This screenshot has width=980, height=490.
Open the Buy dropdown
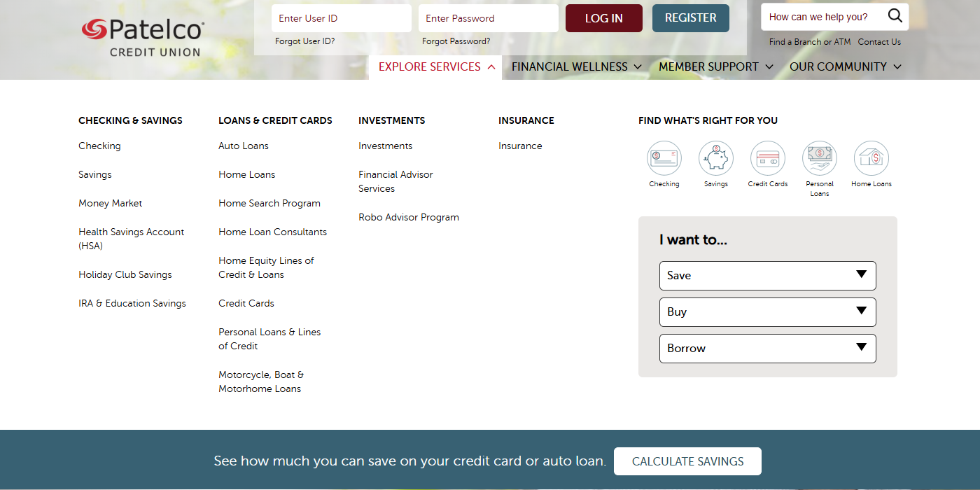click(x=767, y=312)
